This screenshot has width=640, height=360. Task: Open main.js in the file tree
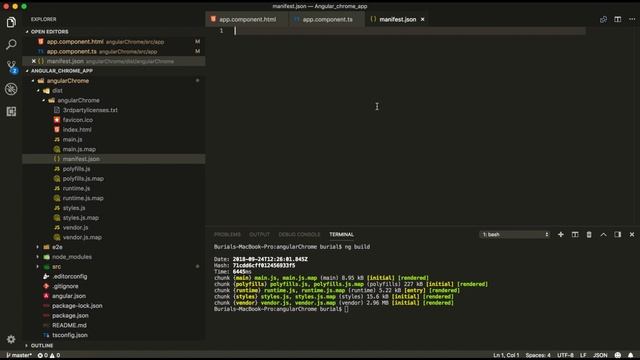[72, 140]
